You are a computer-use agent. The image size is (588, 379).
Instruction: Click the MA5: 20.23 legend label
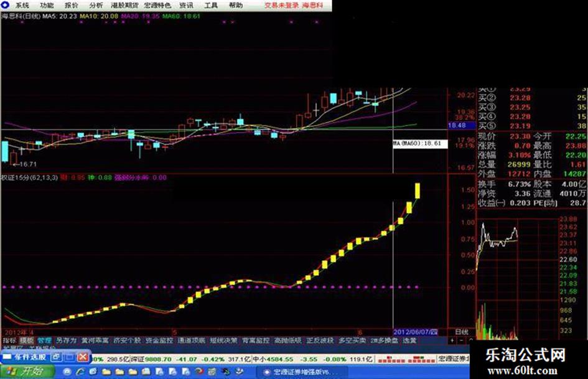59,16
